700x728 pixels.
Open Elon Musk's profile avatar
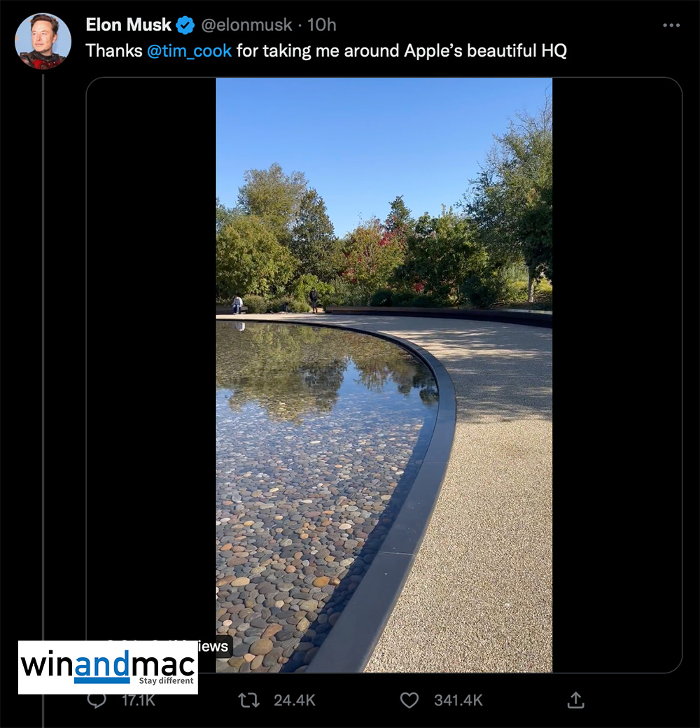point(43,41)
